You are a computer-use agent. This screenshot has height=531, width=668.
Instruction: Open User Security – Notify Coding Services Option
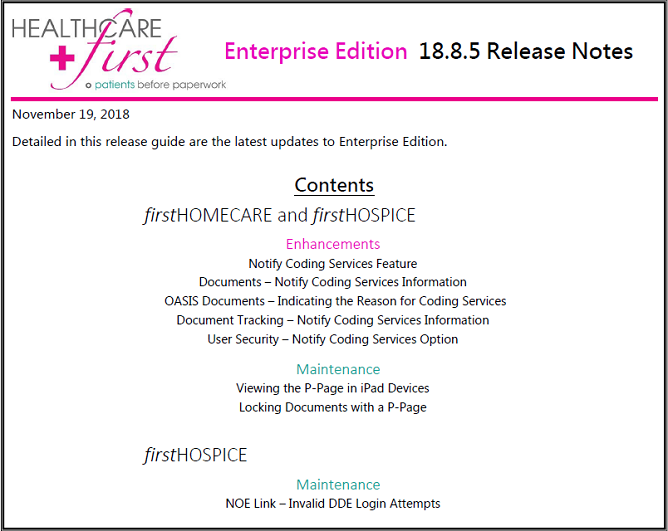coord(333,339)
